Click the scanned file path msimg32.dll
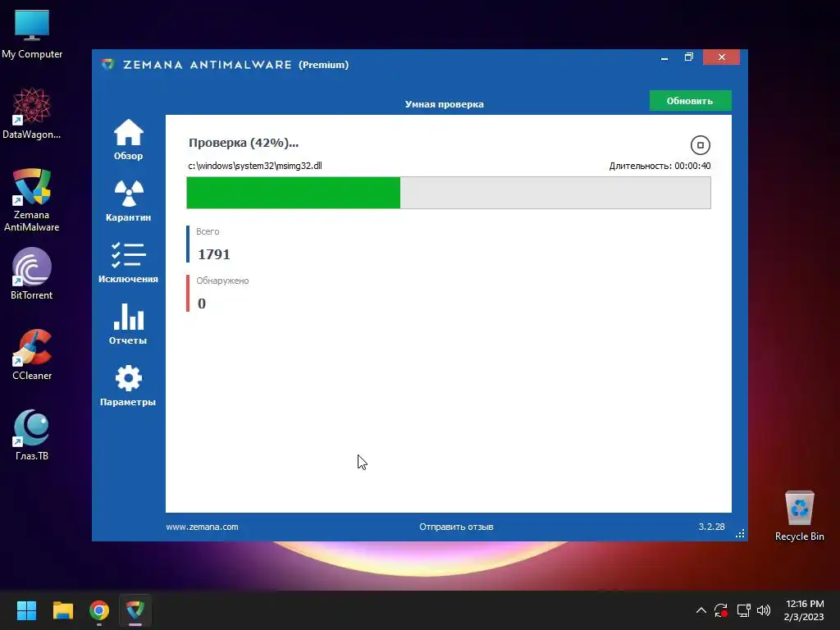Image resolution: width=840 pixels, height=630 pixels. pyautogui.click(x=255, y=166)
